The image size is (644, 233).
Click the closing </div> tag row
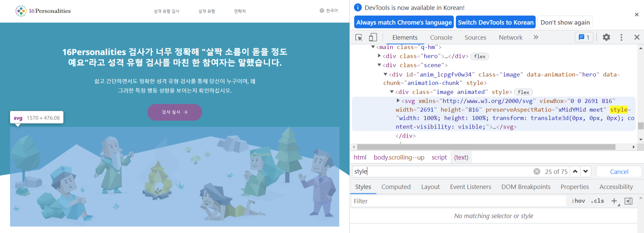[406, 136]
